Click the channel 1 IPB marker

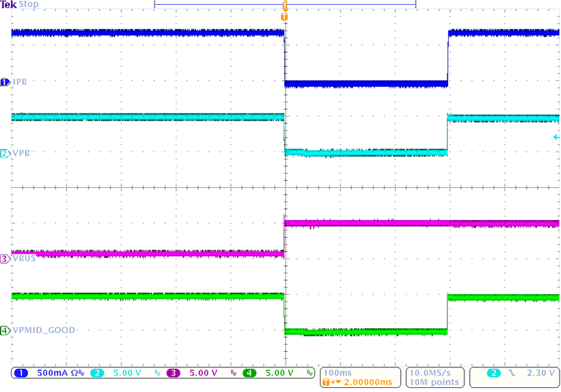click(x=5, y=82)
